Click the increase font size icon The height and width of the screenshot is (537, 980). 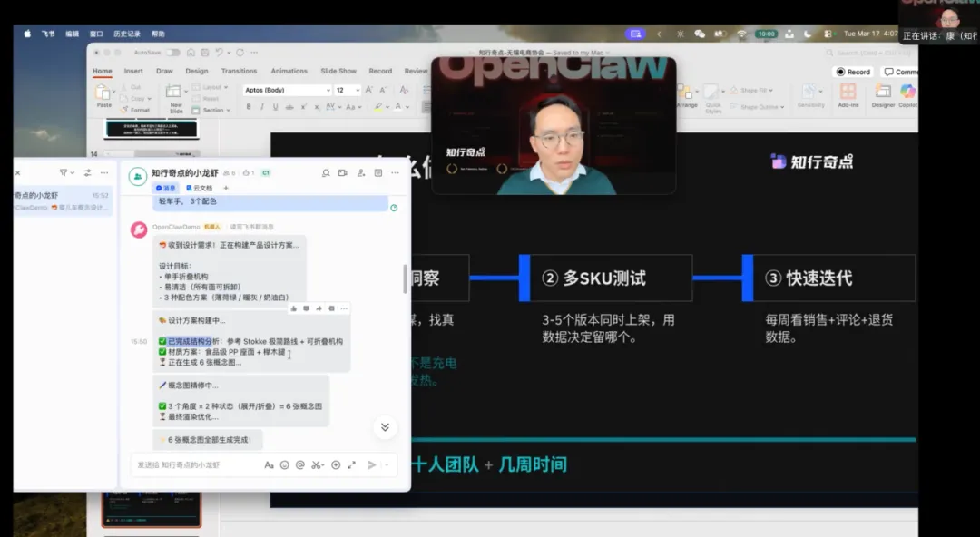click(369, 90)
